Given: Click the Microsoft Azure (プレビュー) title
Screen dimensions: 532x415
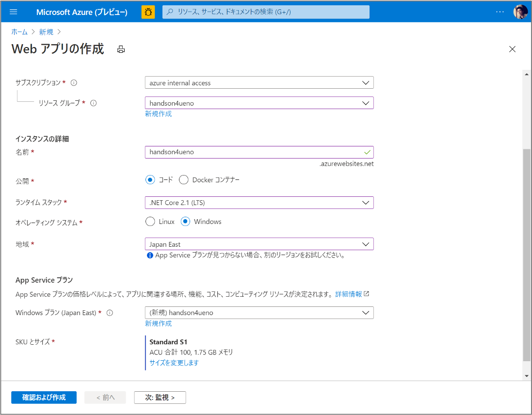Looking at the screenshot, I should [x=82, y=12].
